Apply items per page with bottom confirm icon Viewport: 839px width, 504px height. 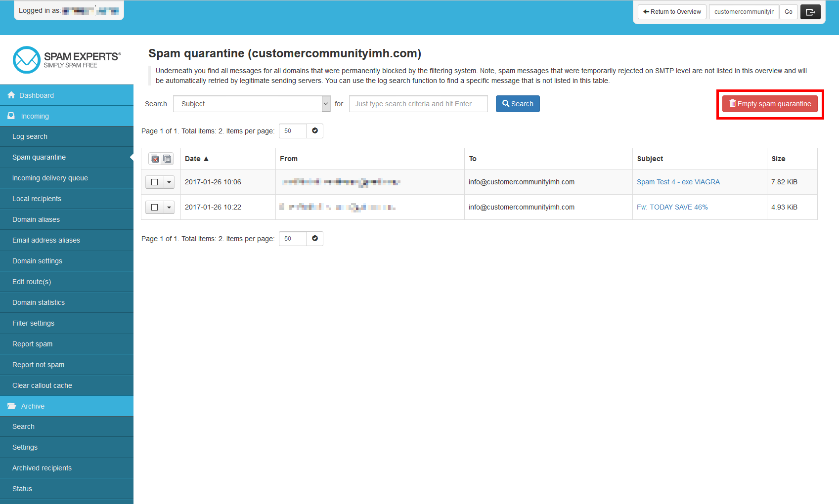tap(315, 239)
